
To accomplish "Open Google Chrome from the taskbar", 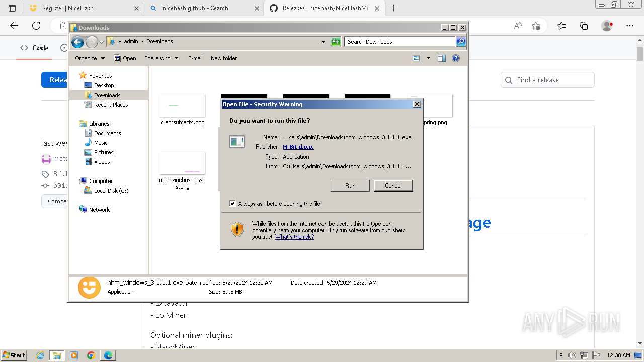I will (91, 355).
